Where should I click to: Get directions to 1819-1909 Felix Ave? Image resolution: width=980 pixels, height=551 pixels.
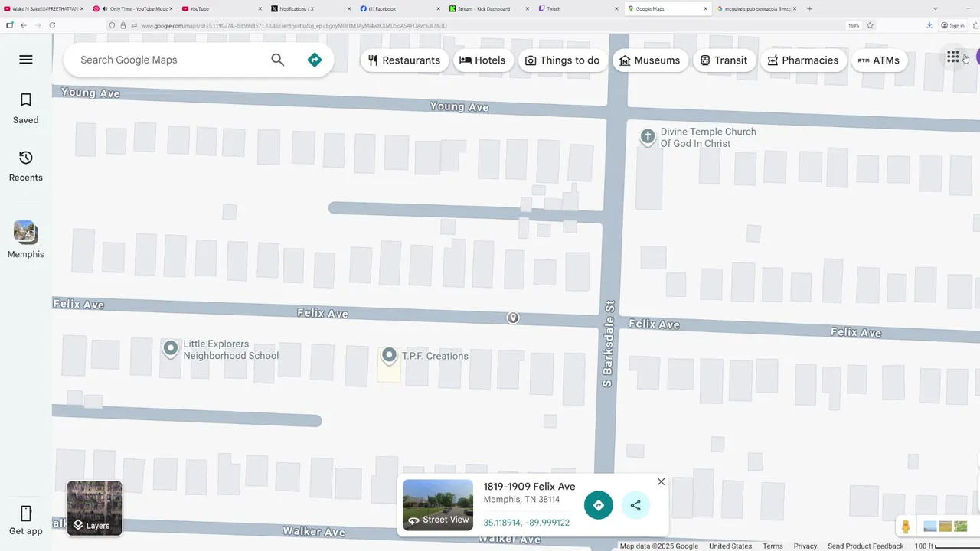click(x=599, y=505)
